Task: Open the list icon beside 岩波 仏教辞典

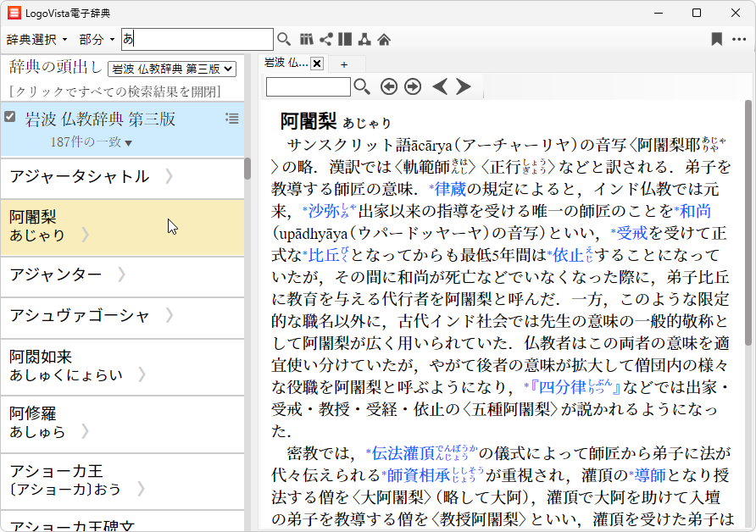Action: (x=232, y=118)
